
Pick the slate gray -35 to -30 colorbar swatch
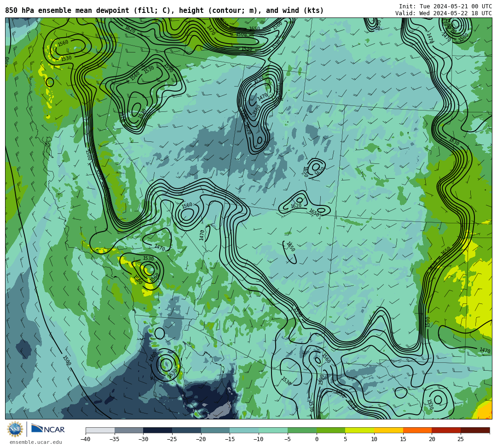pyautogui.click(x=129, y=430)
